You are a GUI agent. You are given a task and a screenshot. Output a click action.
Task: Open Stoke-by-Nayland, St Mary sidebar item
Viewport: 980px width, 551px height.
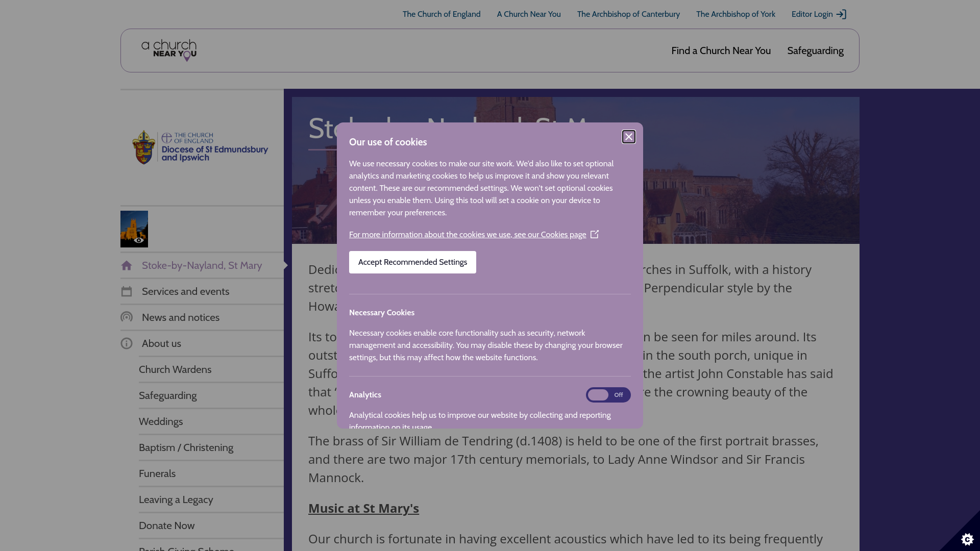tap(202, 265)
